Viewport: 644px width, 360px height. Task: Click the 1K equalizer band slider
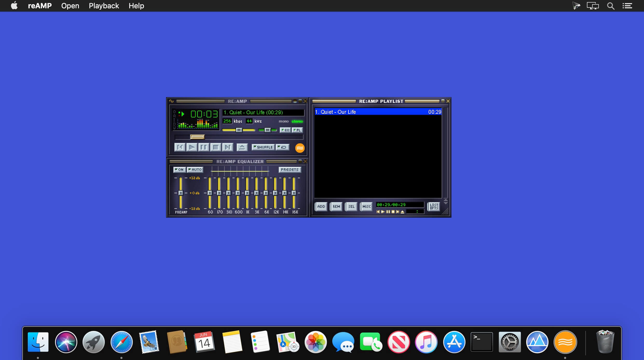[x=247, y=193]
